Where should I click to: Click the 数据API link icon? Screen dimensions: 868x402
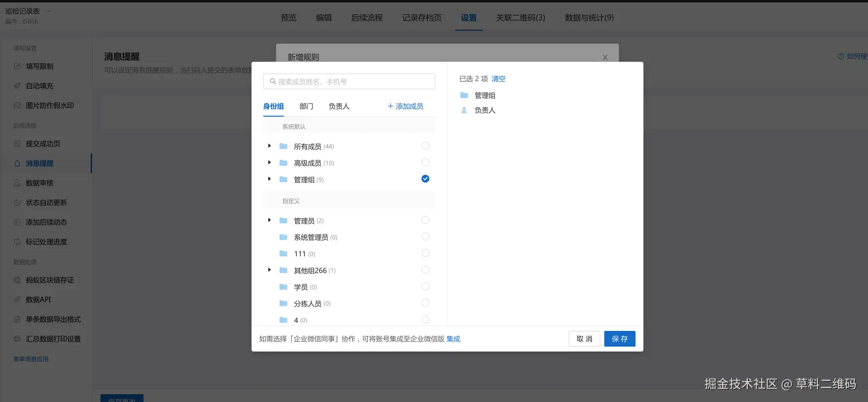[x=17, y=300]
